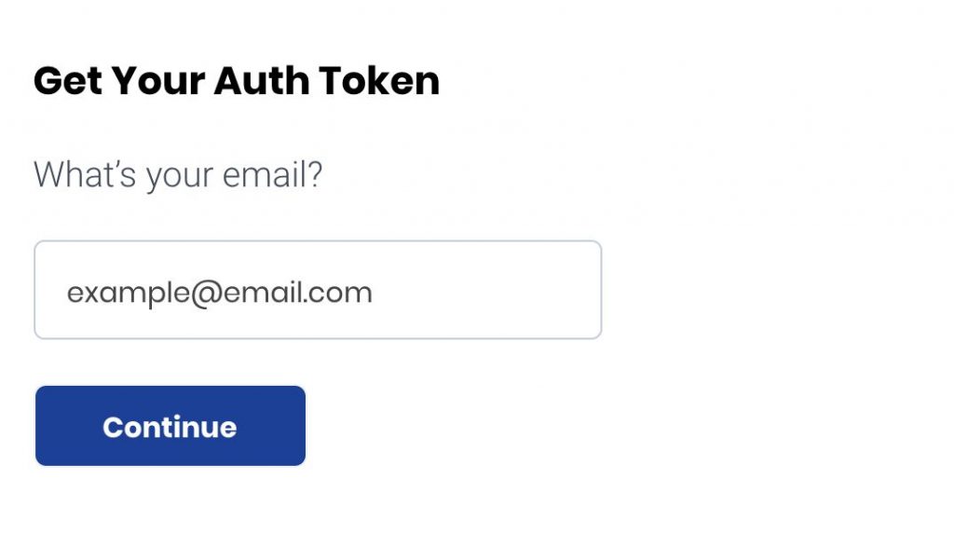This screenshot has height=560, width=954.
Task: Focus the example@email.com text box
Action: click(x=317, y=290)
